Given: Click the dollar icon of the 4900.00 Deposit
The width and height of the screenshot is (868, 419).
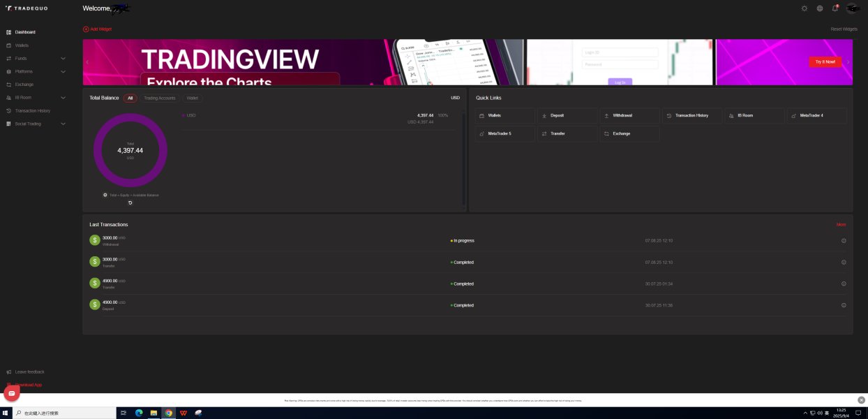Looking at the screenshot, I should pyautogui.click(x=95, y=305).
